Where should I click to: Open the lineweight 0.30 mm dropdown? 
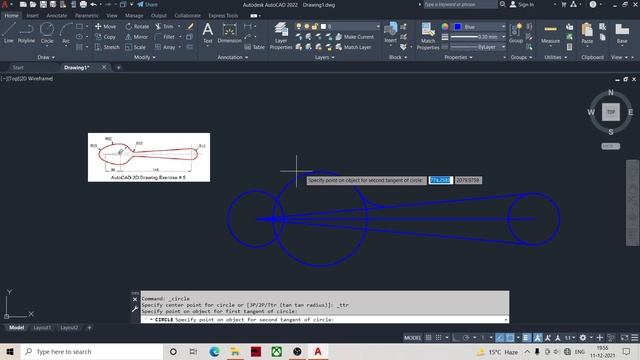pos(478,37)
